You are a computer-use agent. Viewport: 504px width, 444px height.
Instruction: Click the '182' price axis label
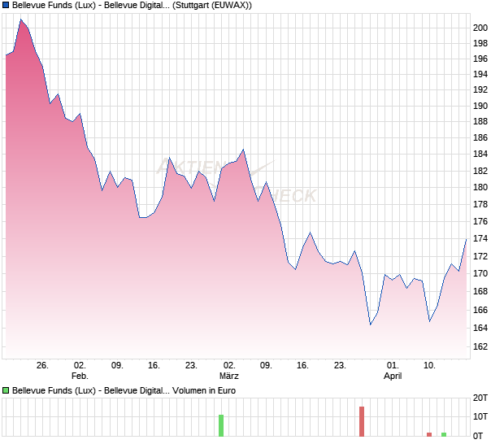480,171
